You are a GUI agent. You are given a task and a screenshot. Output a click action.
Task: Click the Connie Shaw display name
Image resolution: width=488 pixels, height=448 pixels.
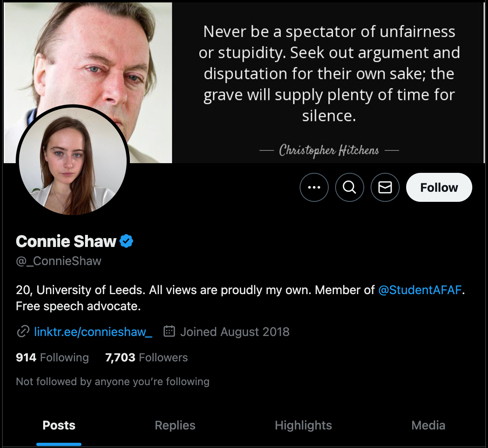pos(66,241)
